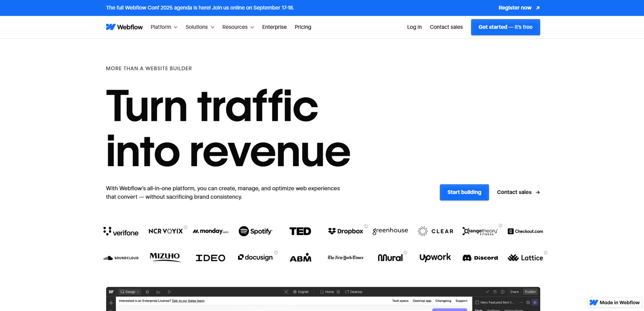Click the Made in Webflow badge
The height and width of the screenshot is (311, 644).
click(615, 303)
